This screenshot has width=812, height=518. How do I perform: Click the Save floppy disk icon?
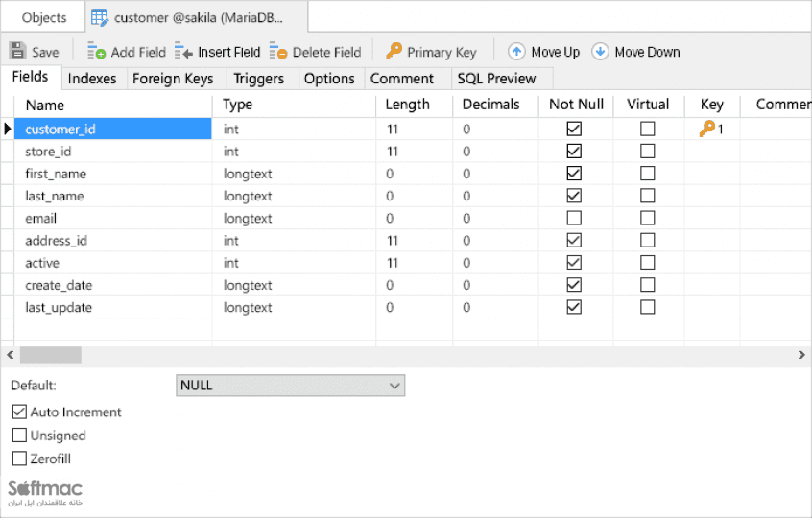pos(17,51)
